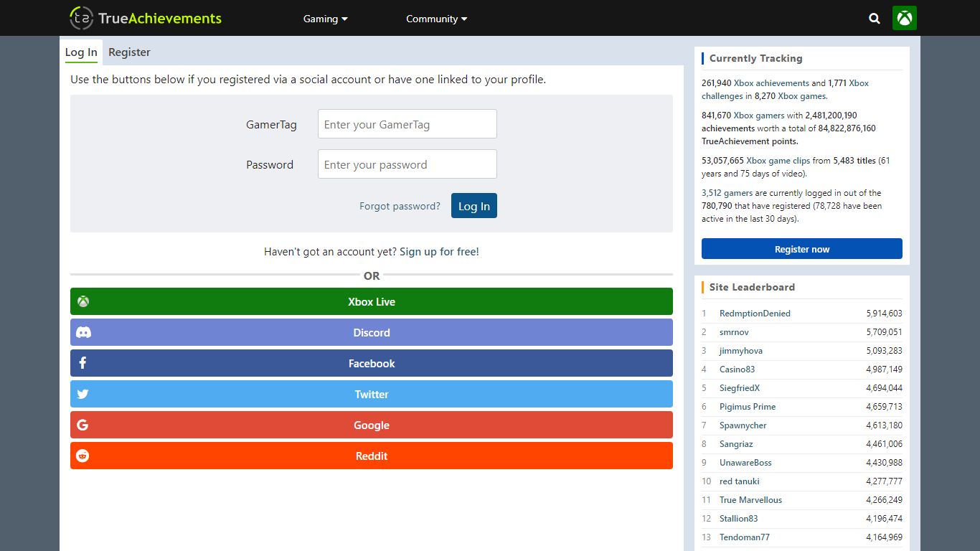Switch to the Register tab
Screen dimensions: 980x551
coord(129,52)
